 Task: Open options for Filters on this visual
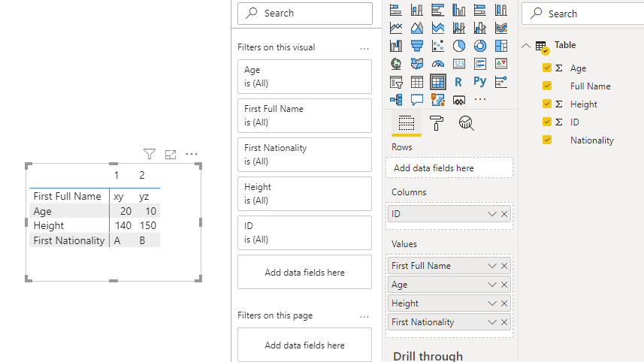pos(364,48)
